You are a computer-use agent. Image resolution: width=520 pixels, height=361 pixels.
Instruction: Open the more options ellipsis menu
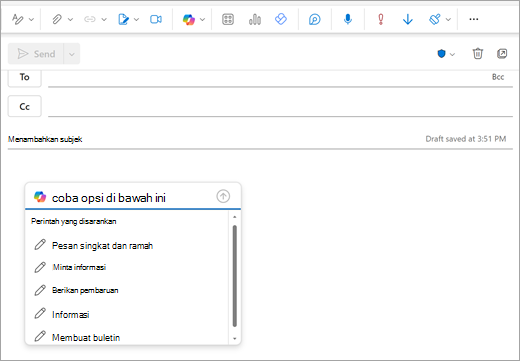(474, 19)
